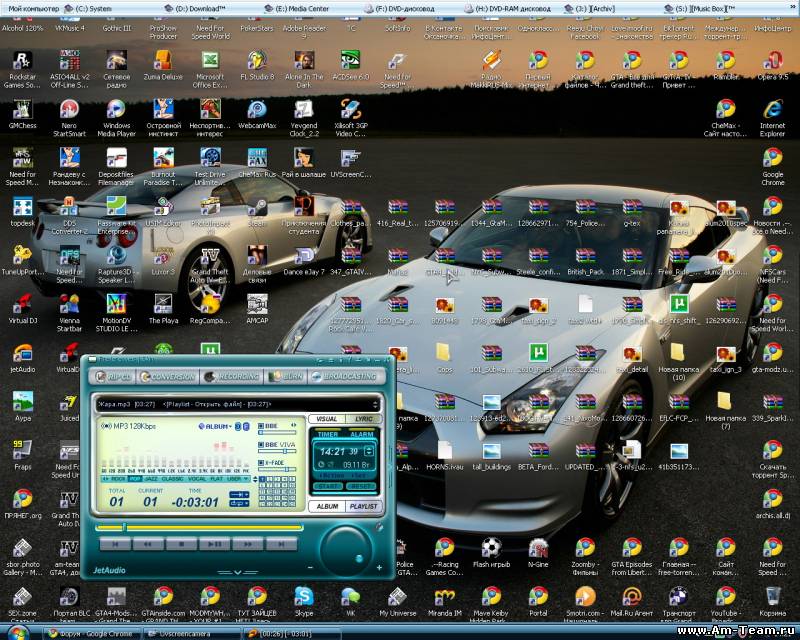Open the FL Studio 8 shortcut
The image size is (800, 640).
point(257,66)
